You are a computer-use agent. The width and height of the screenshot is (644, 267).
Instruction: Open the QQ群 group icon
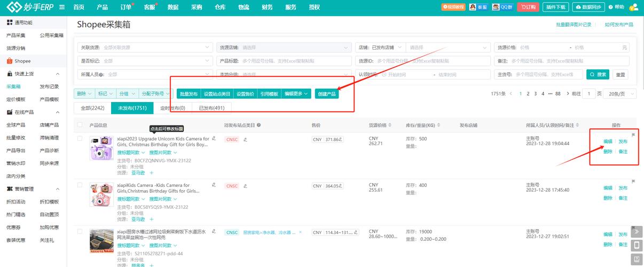tap(504, 7)
